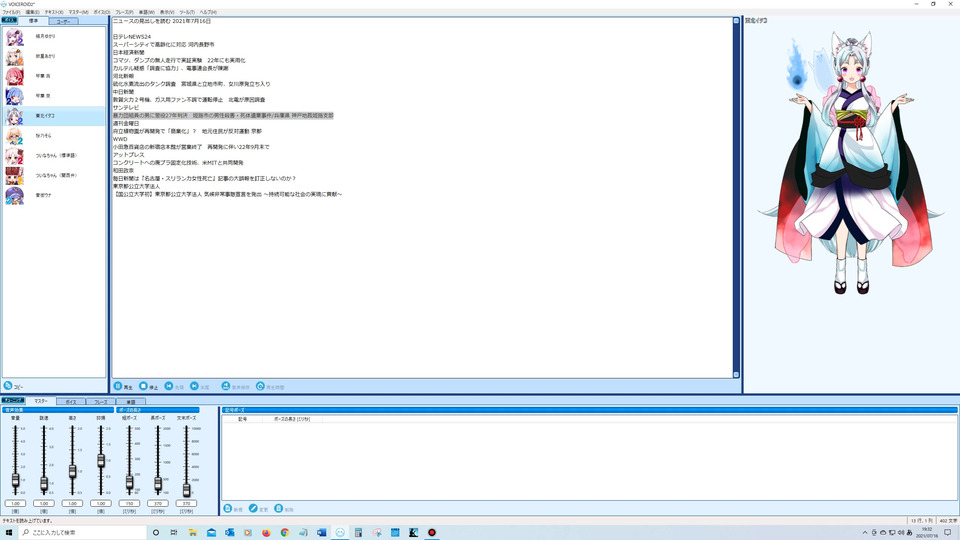Click the highlighted 暴力団組員 headline line

(x=223, y=115)
